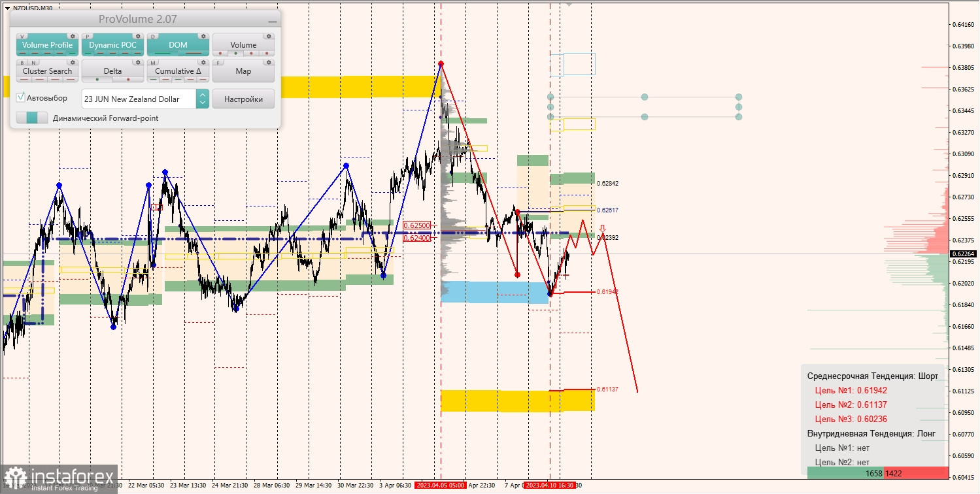The width and height of the screenshot is (980, 494).
Task: Enable the Delta indicator
Action: 112,71
